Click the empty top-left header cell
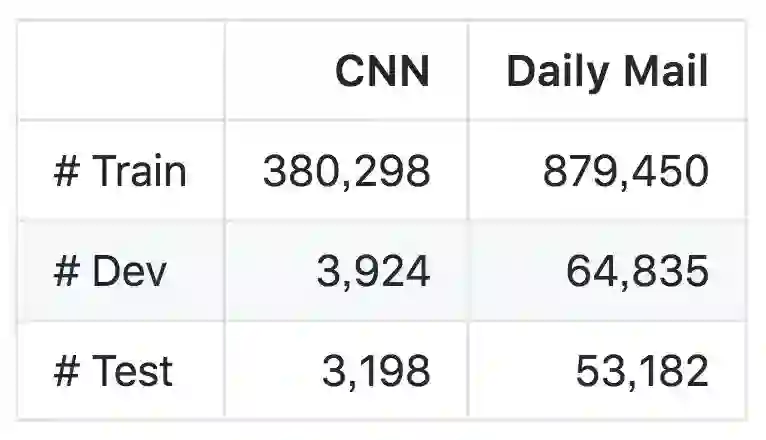 click(x=122, y=71)
